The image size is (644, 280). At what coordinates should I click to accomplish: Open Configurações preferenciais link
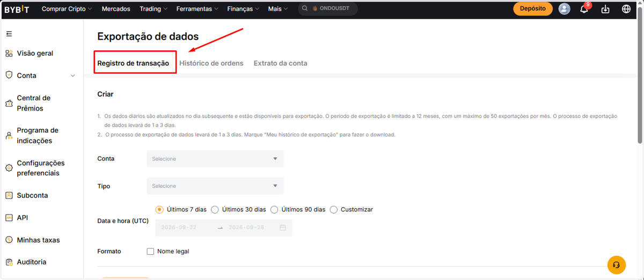(x=41, y=168)
